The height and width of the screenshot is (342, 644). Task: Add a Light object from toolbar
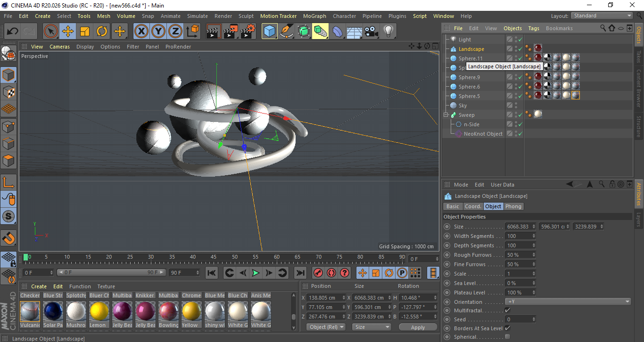(388, 32)
